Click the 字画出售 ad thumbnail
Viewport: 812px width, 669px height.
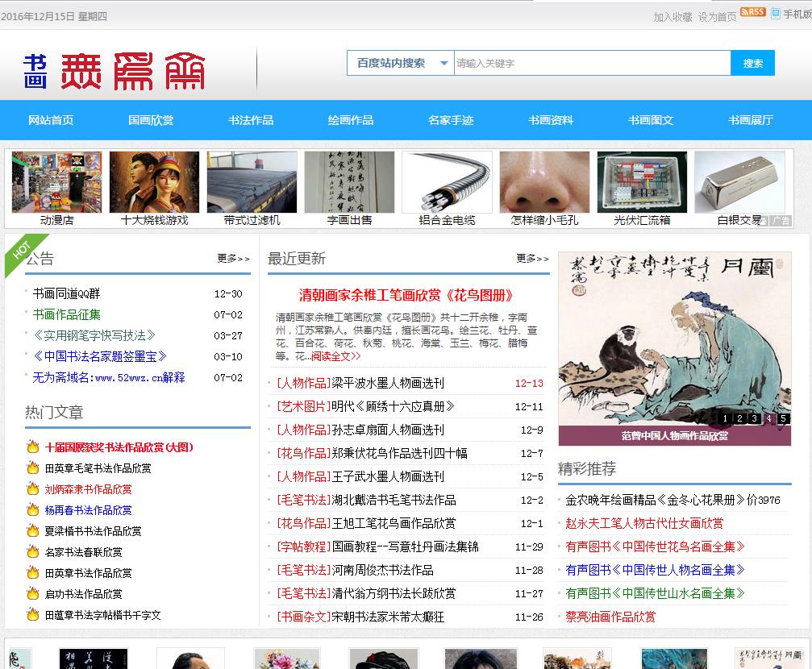point(349,182)
